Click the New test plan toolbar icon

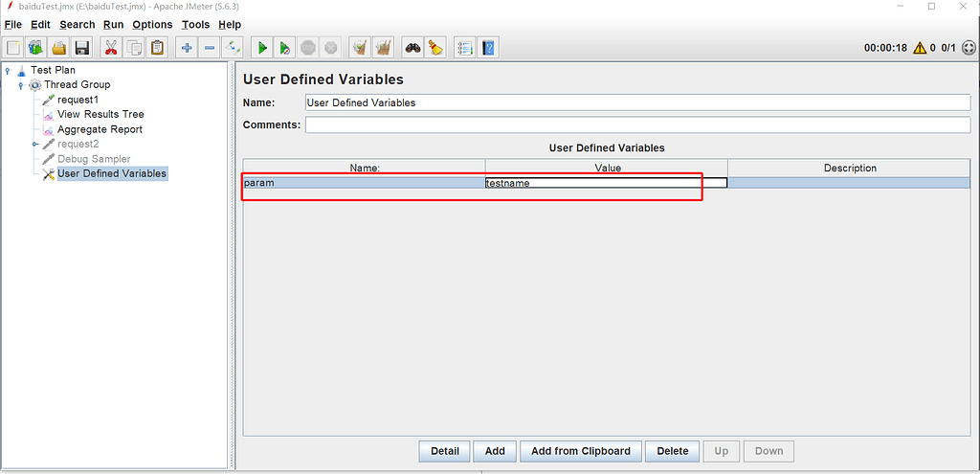click(x=13, y=48)
